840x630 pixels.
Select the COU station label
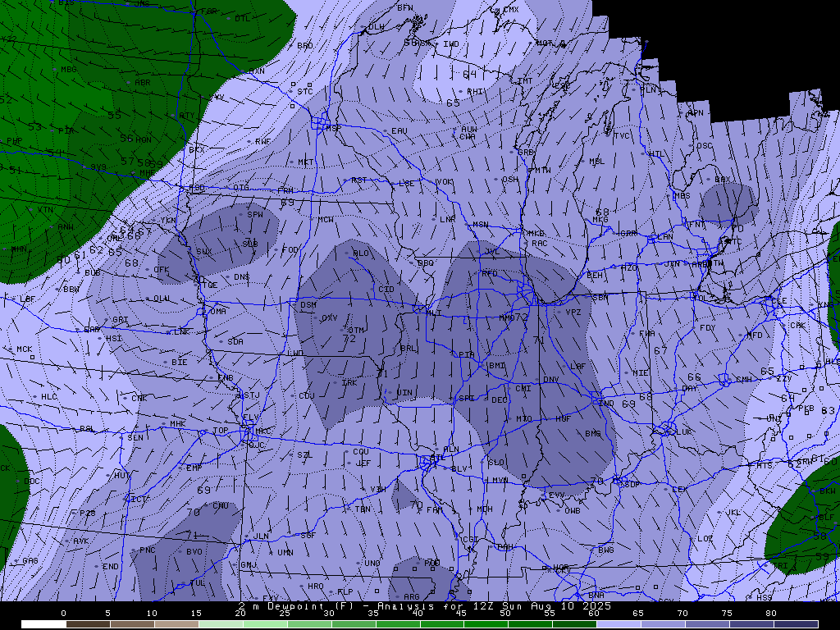pyautogui.click(x=361, y=452)
